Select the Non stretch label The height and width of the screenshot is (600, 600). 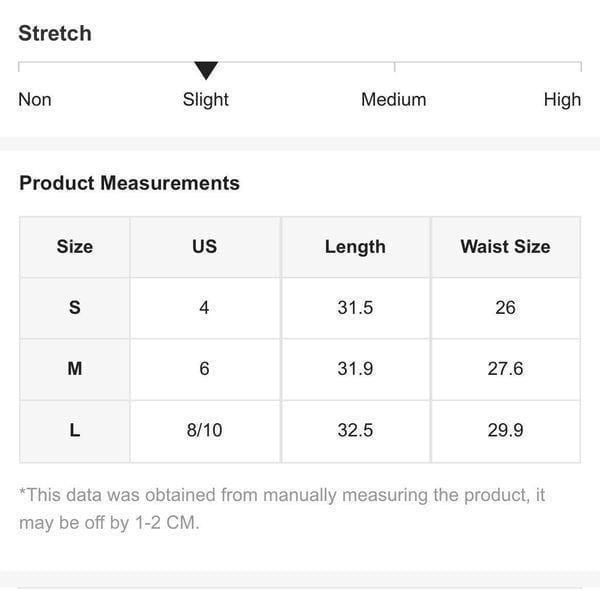35,99
